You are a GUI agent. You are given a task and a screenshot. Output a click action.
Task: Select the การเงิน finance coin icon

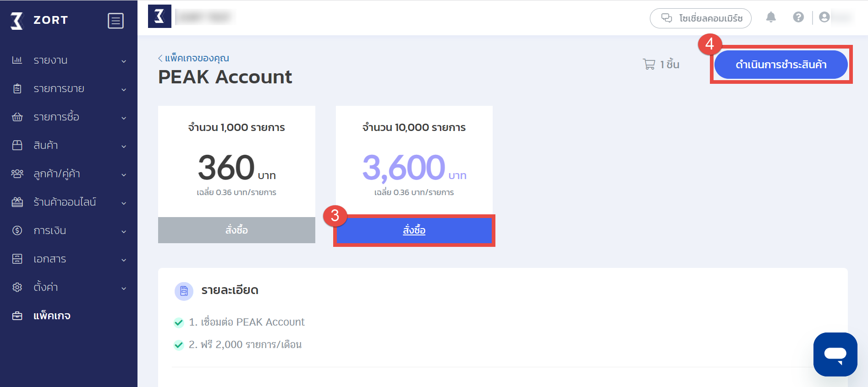(17, 230)
